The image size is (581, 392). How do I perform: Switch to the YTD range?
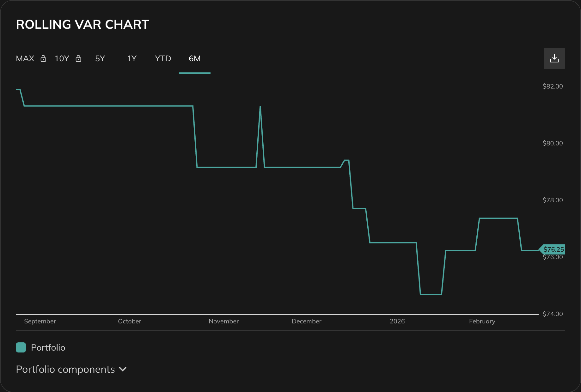click(163, 58)
